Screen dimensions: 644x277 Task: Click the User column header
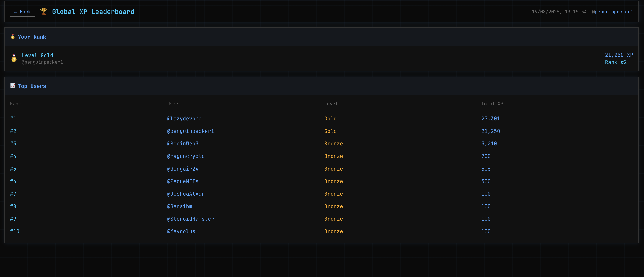point(173,104)
